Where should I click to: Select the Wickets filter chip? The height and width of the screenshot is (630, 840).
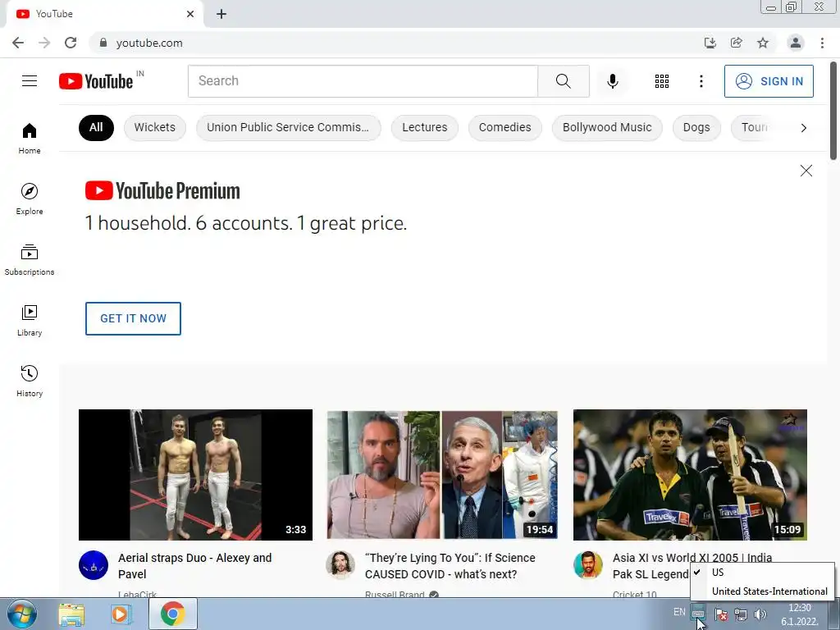tap(155, 127)
